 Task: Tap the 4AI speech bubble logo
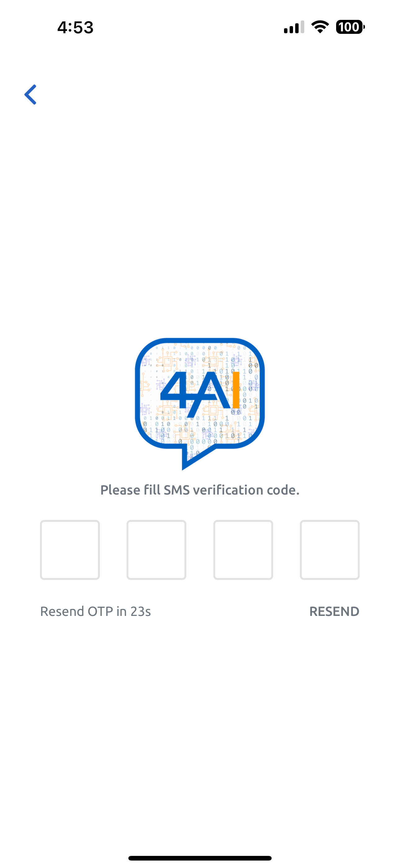[200, 404]
